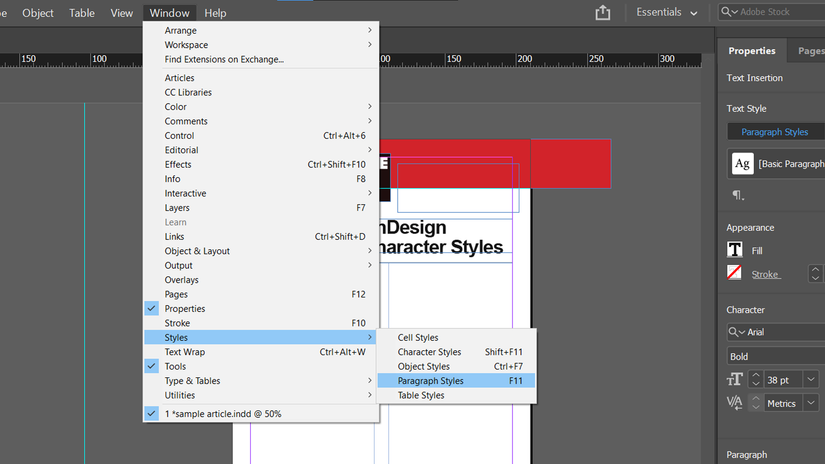825x464 pixels.
Task: Click the font size stepper arrows
Action: tap(756, 379)
